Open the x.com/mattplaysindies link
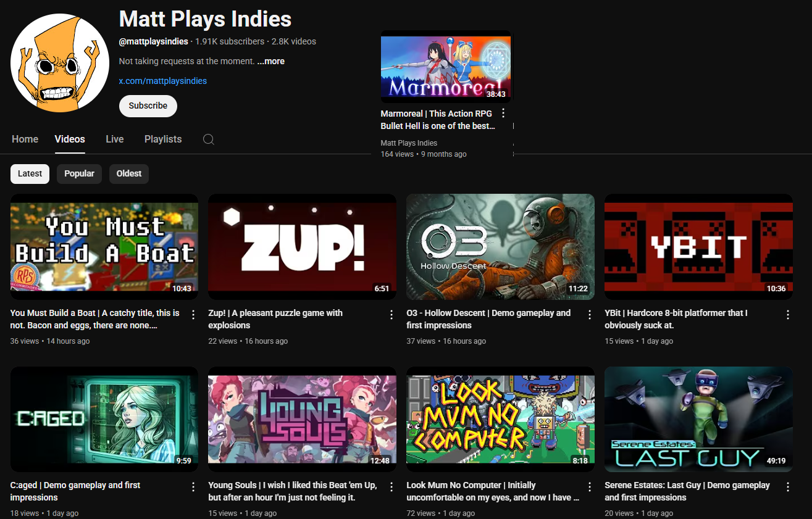The width and height of the screenshot is (812, 519). [163, 81]
